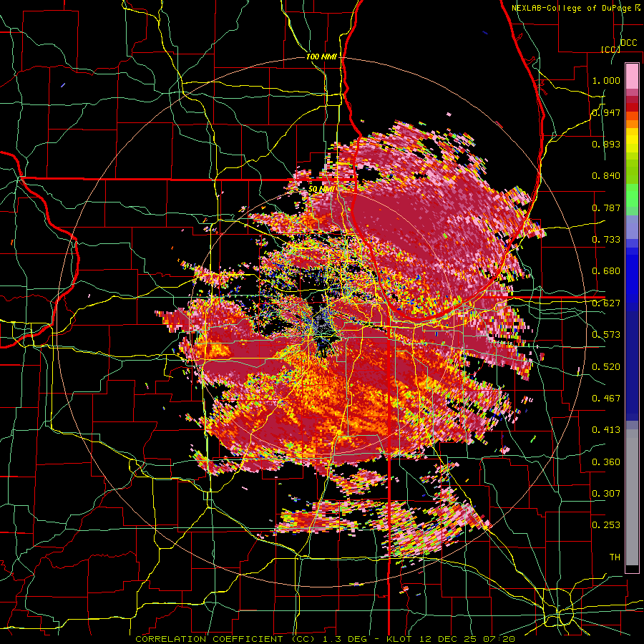Click the 0.360 scale value
Viewport: 644px width, 644px height.
[606, 462]
